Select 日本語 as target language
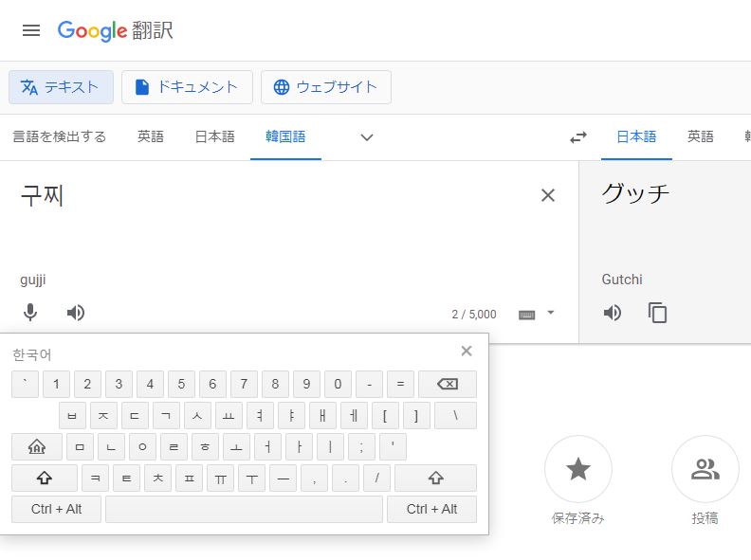 coord(636,136)
